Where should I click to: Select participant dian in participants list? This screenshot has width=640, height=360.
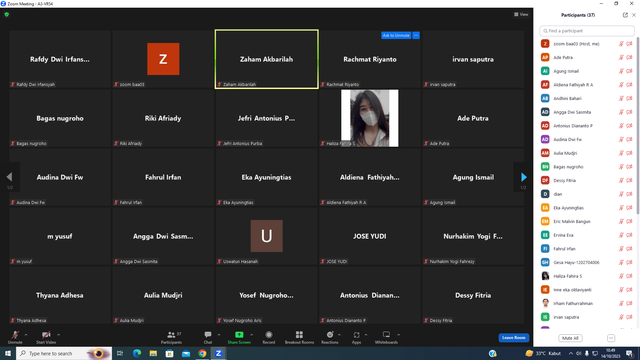click(x=587, y=194)
